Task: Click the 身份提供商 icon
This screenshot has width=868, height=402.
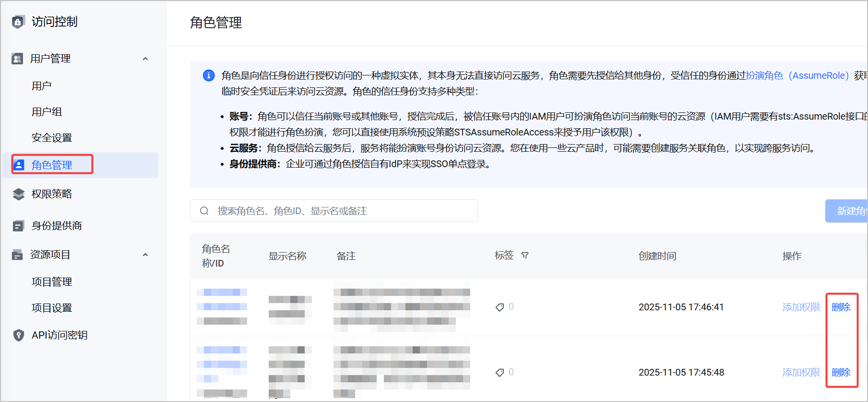Action: (18, 226)
